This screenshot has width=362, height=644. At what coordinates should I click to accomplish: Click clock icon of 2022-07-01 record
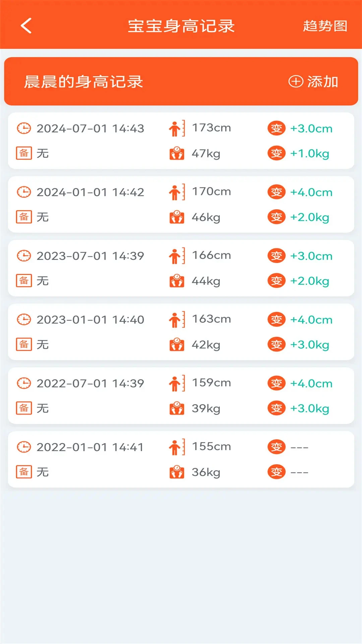(x=24, y=383)
